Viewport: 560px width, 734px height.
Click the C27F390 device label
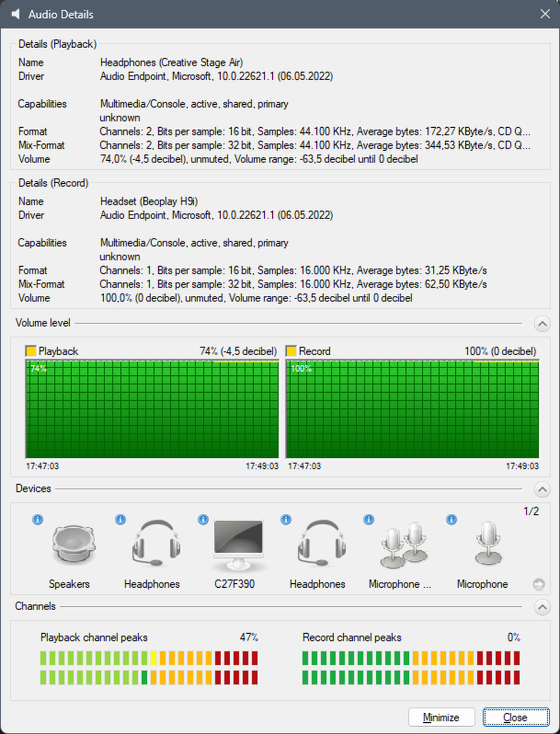[235, 584]
